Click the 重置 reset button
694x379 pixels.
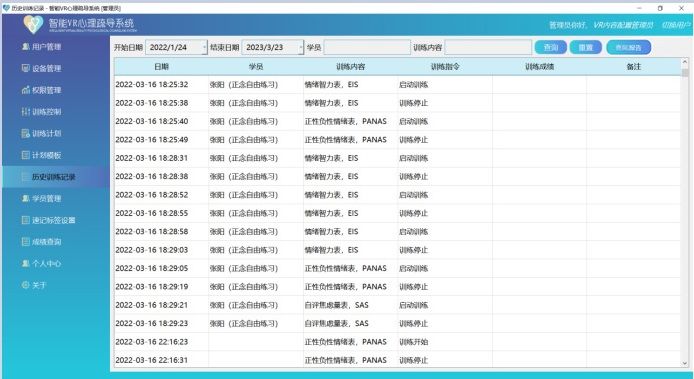(586, 47)
